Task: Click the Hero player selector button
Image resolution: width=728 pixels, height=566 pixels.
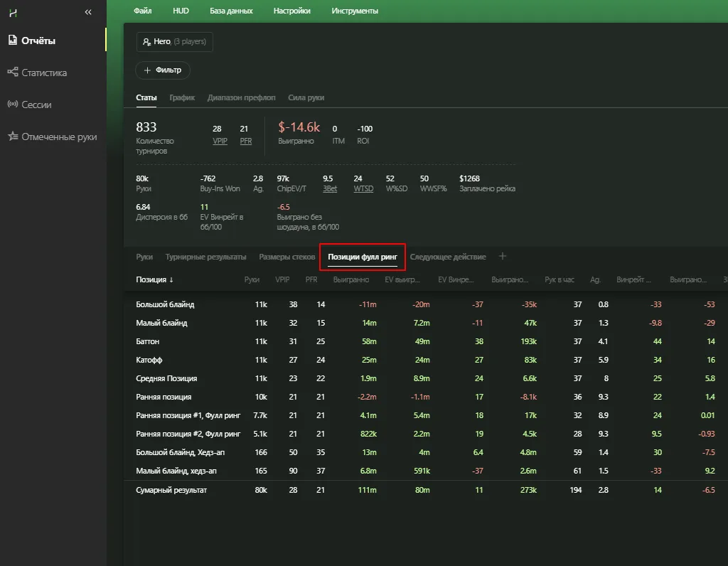Action: (174, 42)
